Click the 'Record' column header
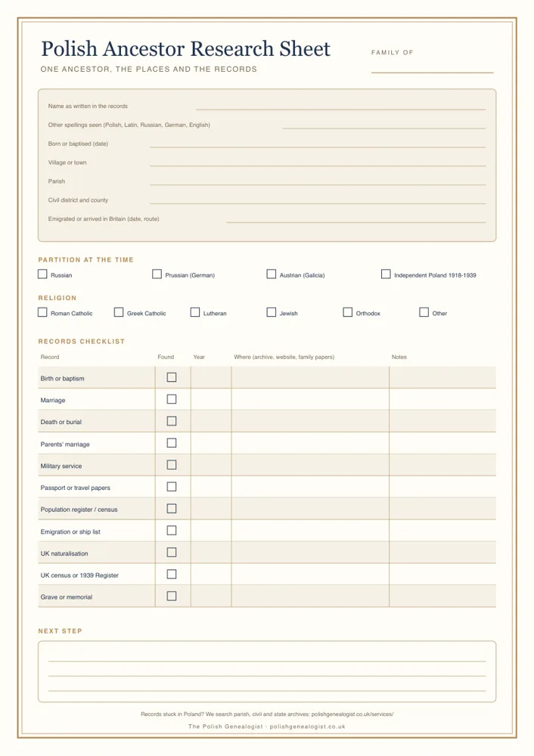The image size is (534, 756). [50, 357]
